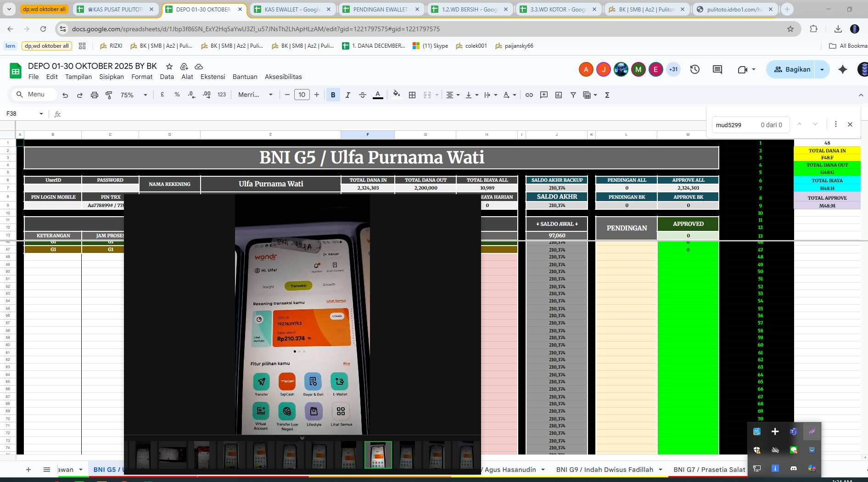The image size is (868, 482).
Task: Open the Tampilan menu
Action: [78, 77]
